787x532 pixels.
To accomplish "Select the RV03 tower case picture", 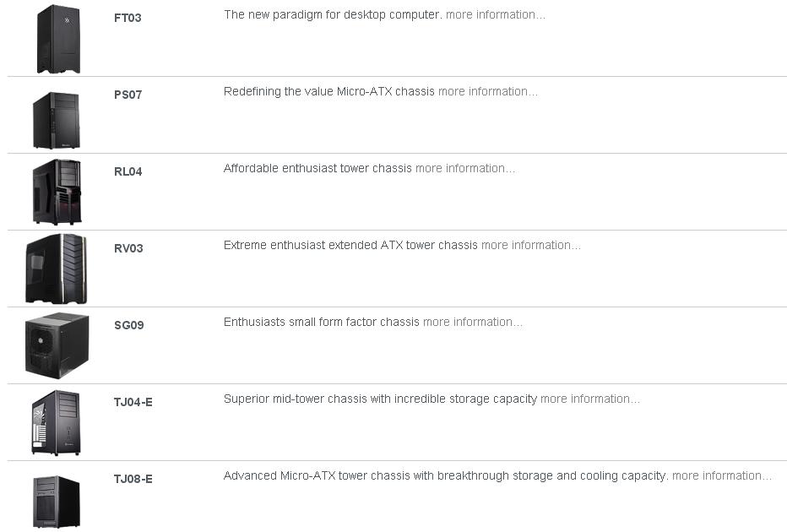I will click(x=56, y=269).
